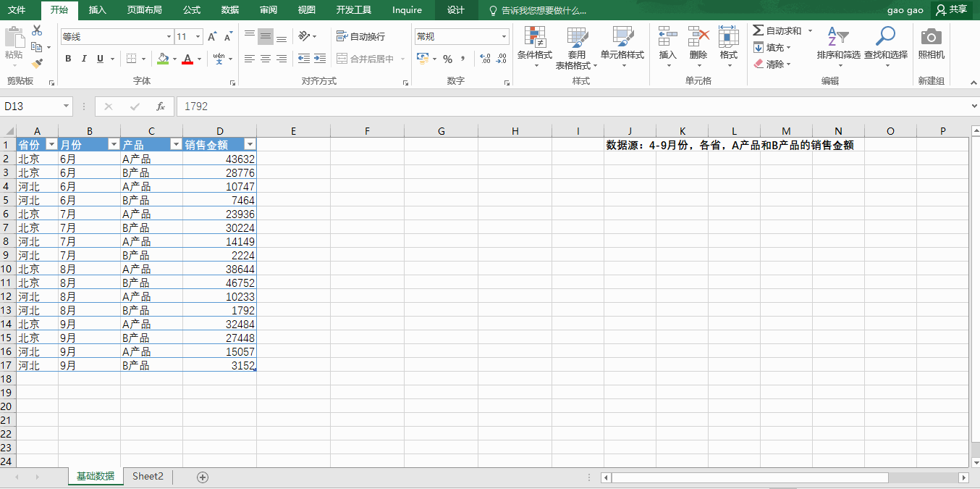Open Sort and Filter icon

838,37
